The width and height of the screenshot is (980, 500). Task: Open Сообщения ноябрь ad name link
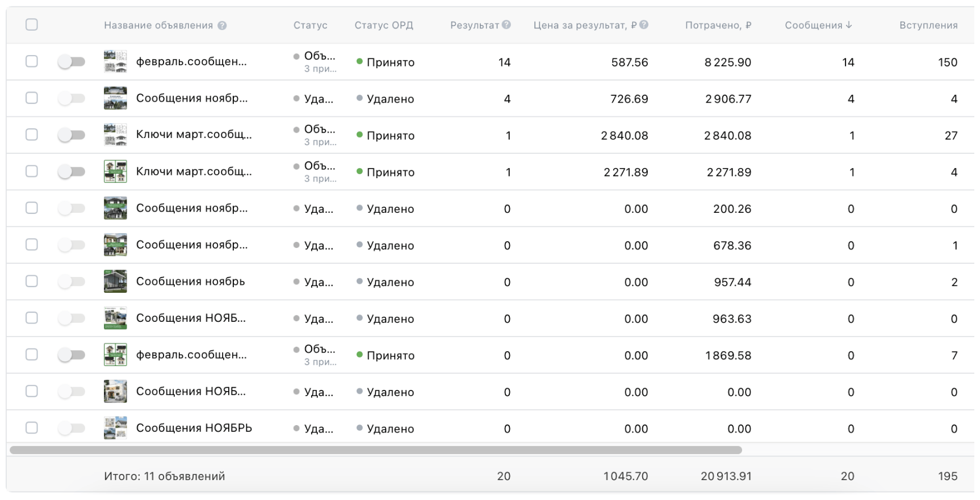click(190, 281)
